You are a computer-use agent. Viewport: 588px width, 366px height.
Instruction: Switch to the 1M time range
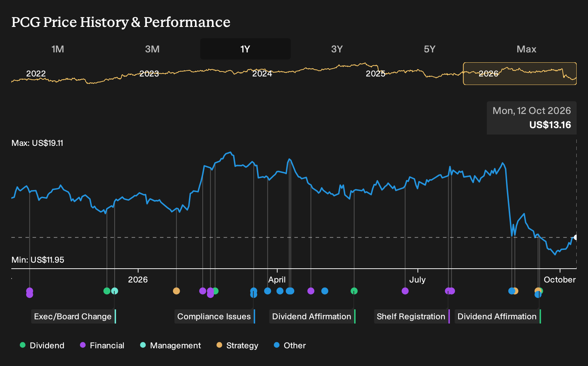(58, 49)
